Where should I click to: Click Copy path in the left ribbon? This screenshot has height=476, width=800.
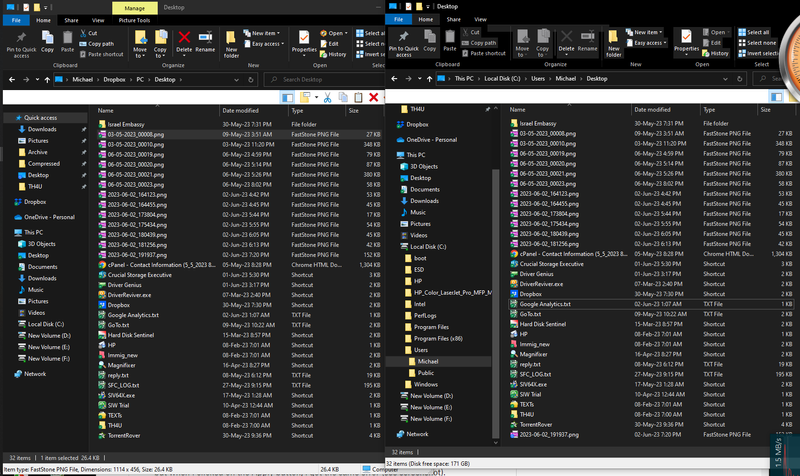coord(100,43)
